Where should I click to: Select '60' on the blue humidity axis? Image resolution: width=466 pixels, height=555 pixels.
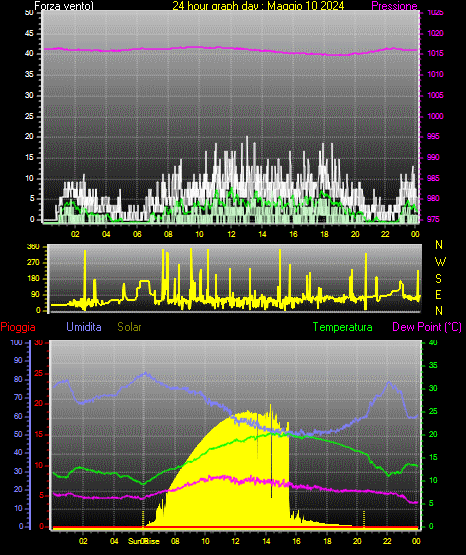pos(18,416)
